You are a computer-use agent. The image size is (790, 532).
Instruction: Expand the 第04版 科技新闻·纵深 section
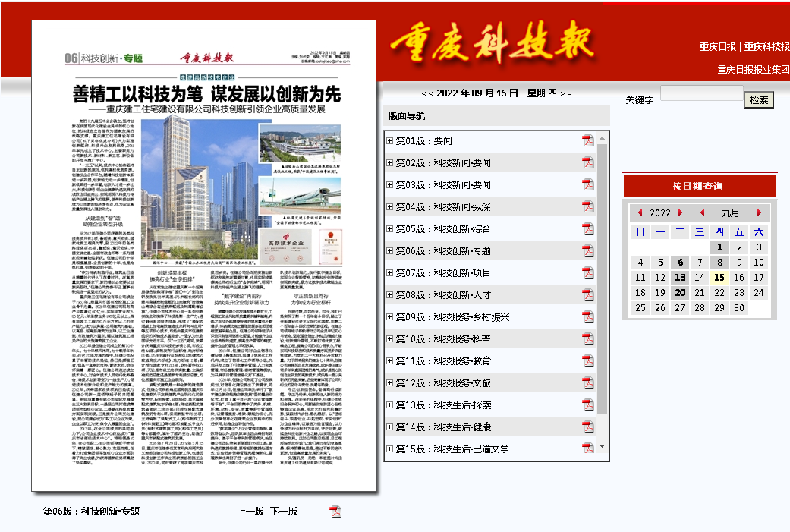[389, 206]
